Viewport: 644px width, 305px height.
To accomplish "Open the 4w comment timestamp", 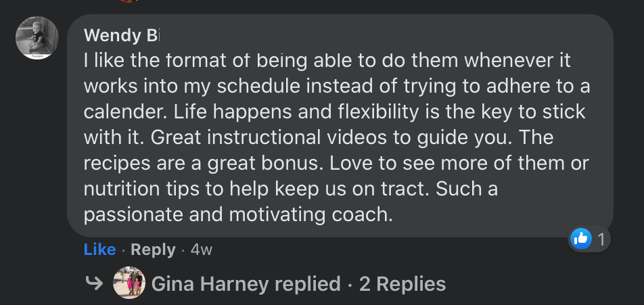I will pyautogui.click(x=202, y=250).
